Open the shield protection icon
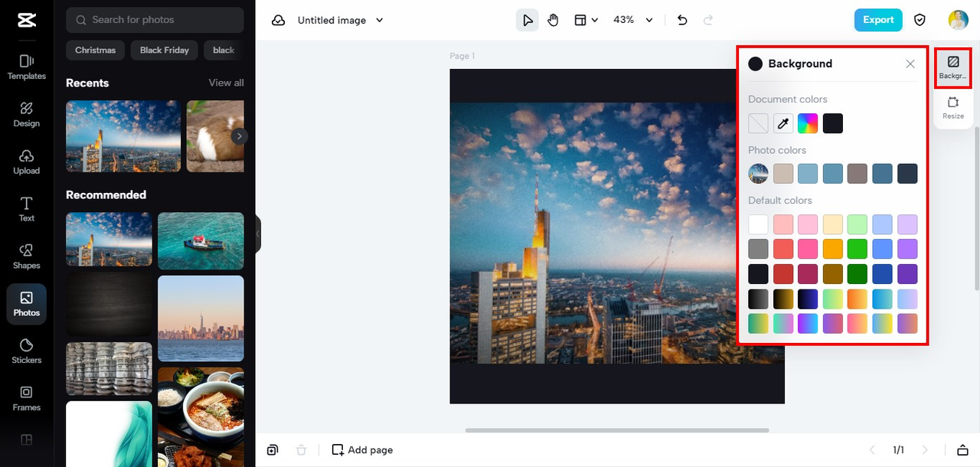Screen dimensions: 980x467 tap(920, 20)
